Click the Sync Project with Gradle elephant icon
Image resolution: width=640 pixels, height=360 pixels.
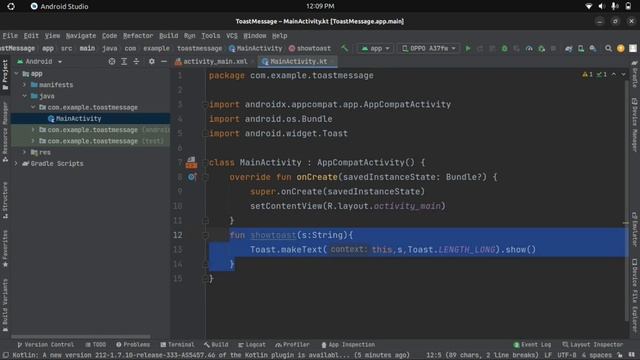pyautogui.click(x=569, y=49)
